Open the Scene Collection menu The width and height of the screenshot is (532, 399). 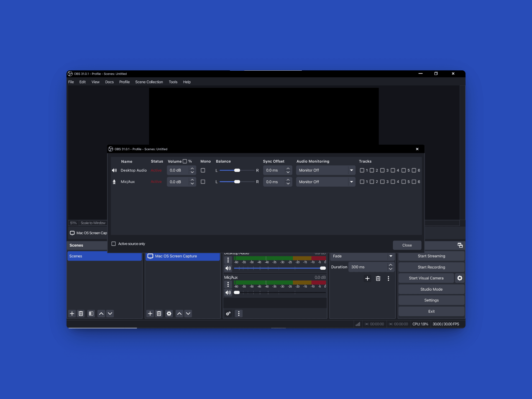(149, 82)
